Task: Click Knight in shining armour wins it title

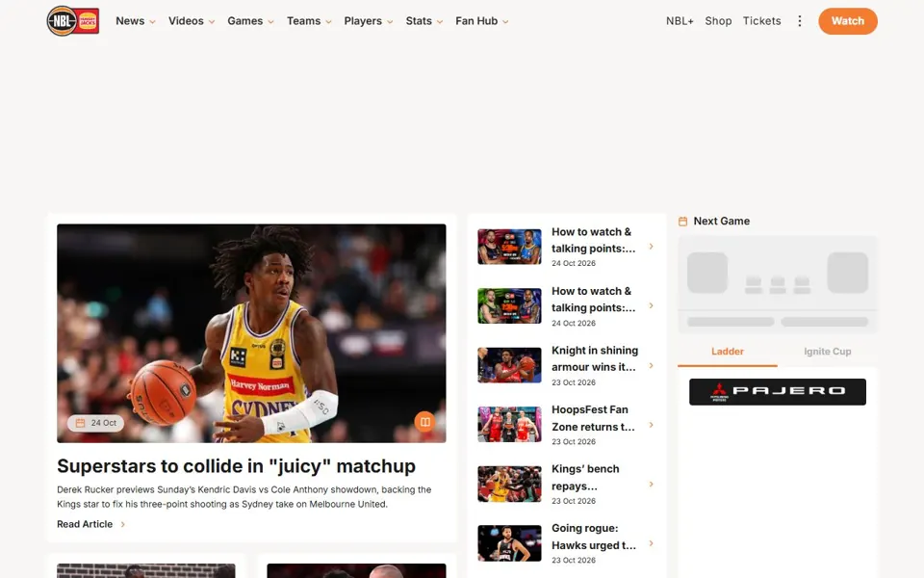Action: (x=595, y=358)
